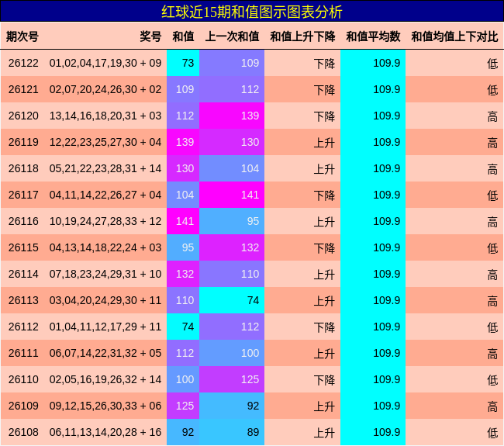Select period number 26120
This screenshot has height=446, width=504.
click(x=23, y=116)
